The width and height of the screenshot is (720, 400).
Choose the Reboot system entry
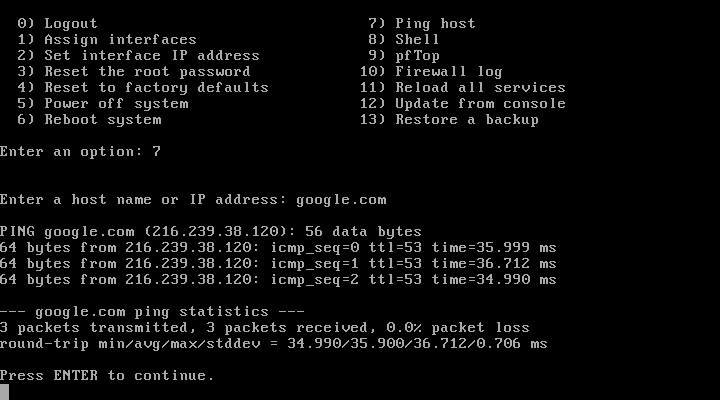click(102, 119)
